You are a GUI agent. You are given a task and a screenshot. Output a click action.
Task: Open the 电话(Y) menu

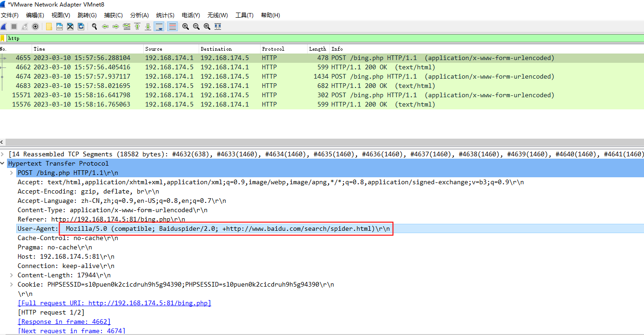coord(191,15)
